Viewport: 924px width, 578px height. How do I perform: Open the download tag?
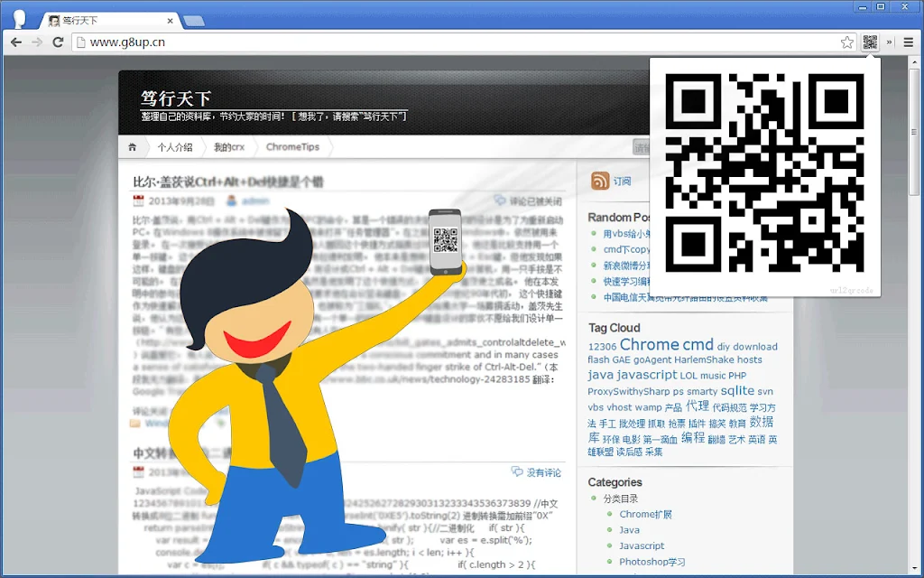click(755, 347)
